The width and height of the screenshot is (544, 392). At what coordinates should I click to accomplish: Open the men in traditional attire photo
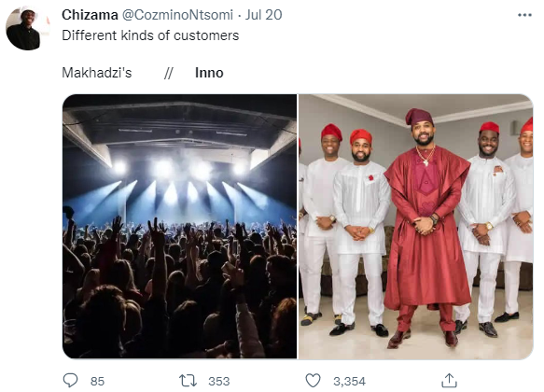(415, 226)
